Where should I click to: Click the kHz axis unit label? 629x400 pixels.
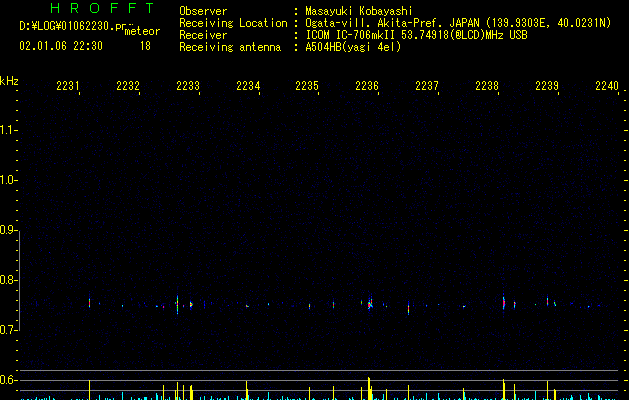9,81
